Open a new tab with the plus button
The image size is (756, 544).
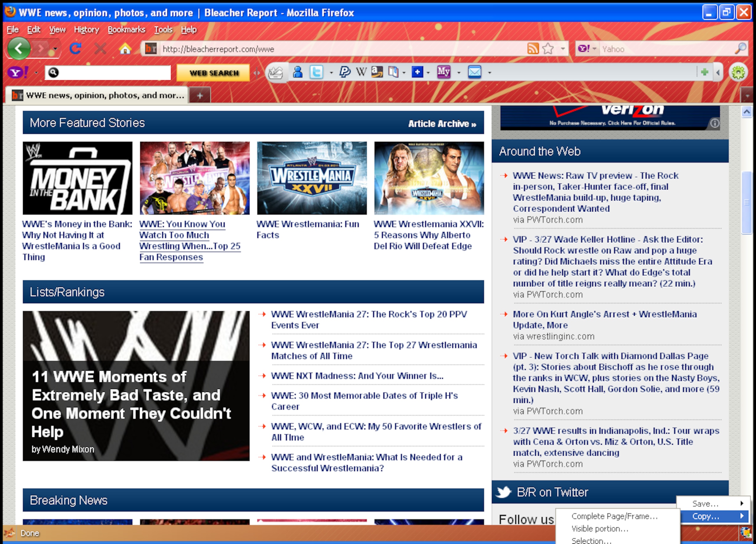pyautogui.click(x=200, y=96)
